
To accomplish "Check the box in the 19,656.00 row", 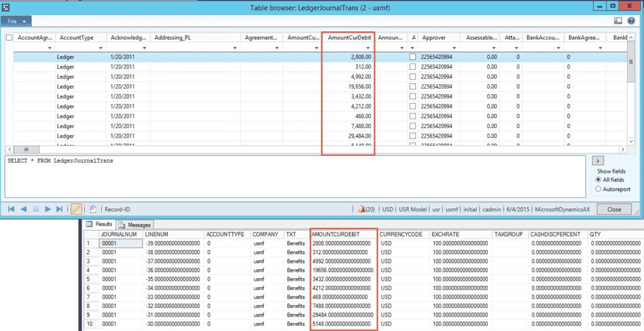I will pyautogui.click(x=413, y=87).
